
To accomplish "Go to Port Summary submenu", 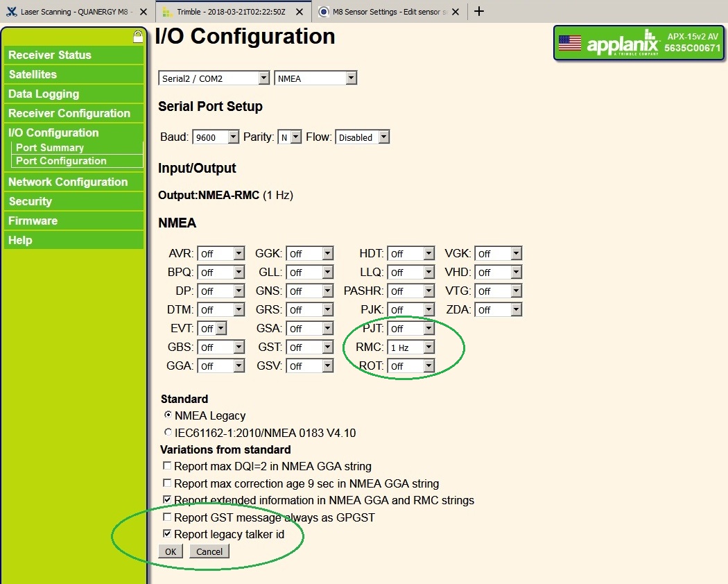I will tap(50, 148).
